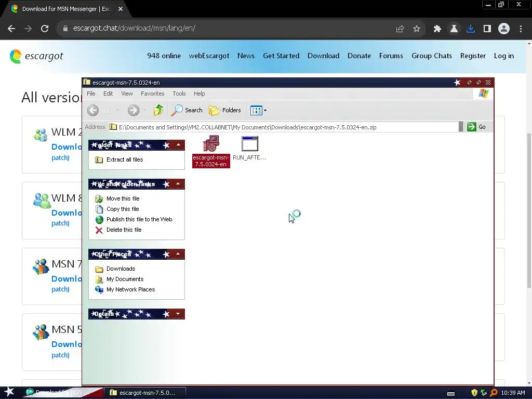Open the Edit menu in Explorer
532x399 pixels.
108,94
